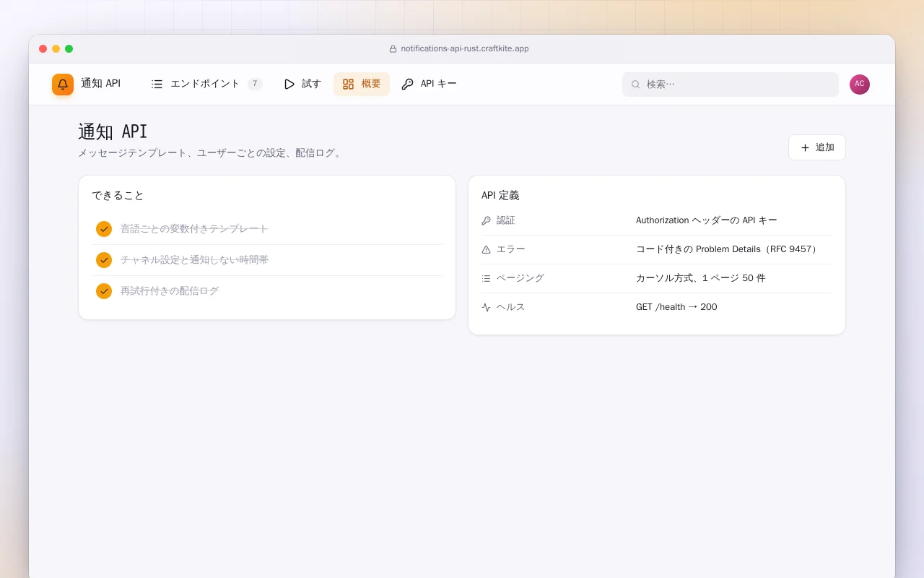The height and width of the screenshot is (578, 924).
Task: Click the カーソル方式、1 ページ 50 件 value
Action: click(701, 278)
